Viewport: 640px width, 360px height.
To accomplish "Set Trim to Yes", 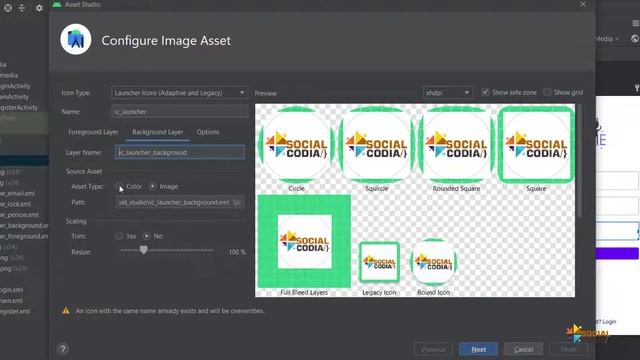I will click(x=119, y=236).
